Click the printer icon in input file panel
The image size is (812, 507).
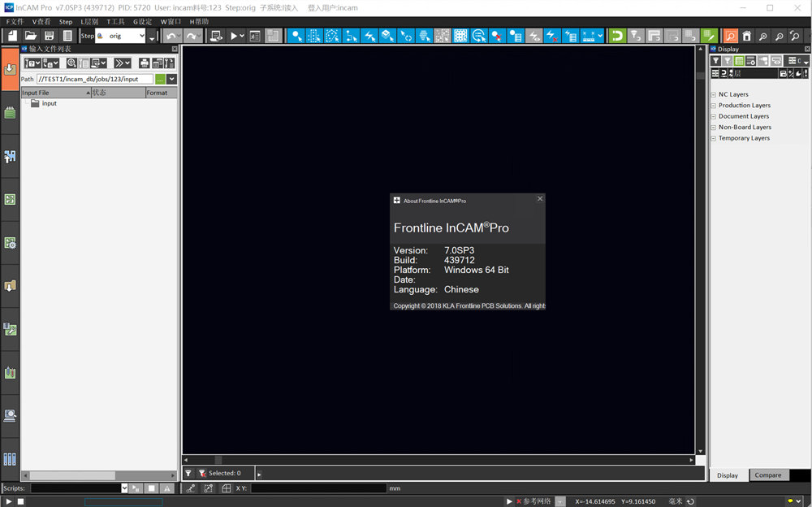tap(145, 63)
